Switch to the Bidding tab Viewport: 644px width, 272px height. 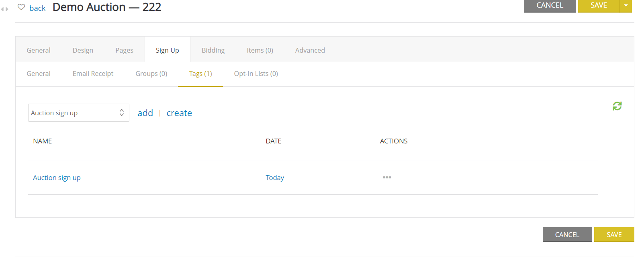click(213, 50)
